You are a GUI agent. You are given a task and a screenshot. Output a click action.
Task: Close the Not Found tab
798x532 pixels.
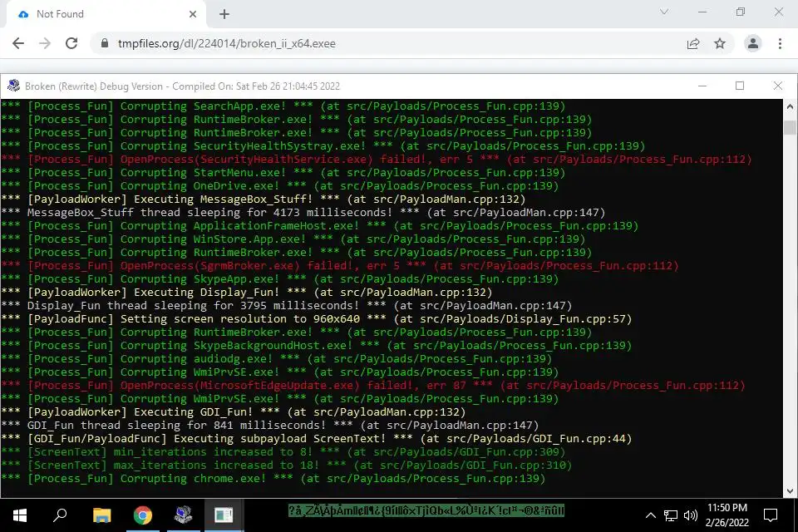(x=193, y=14)
